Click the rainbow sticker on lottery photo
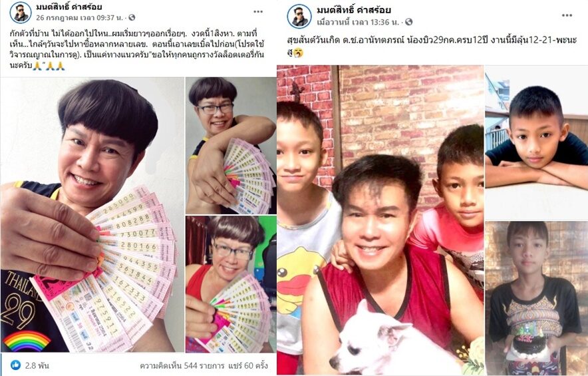Viewport: 588px width, 376px height. coord(27,341)
